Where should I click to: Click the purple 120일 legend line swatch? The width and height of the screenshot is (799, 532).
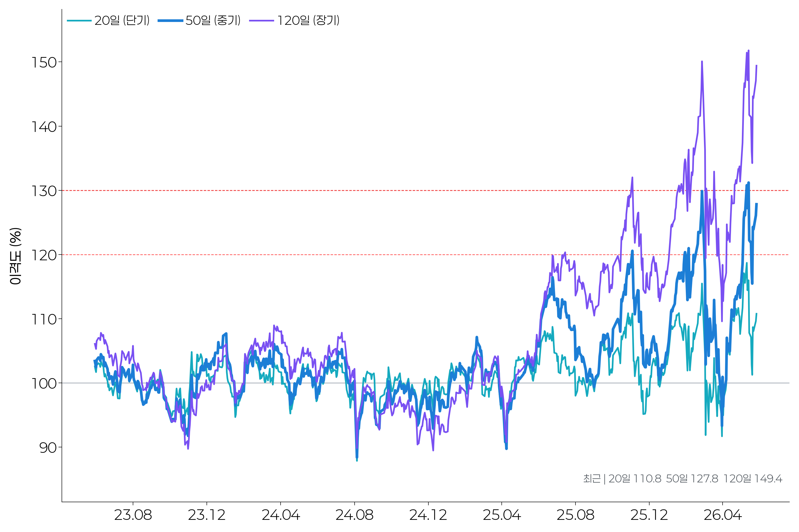pyautogui.click(x=261, y=21)
